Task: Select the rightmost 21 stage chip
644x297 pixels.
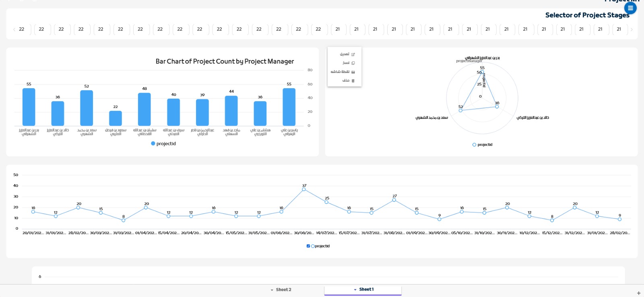Action: [x=619, y=29]
